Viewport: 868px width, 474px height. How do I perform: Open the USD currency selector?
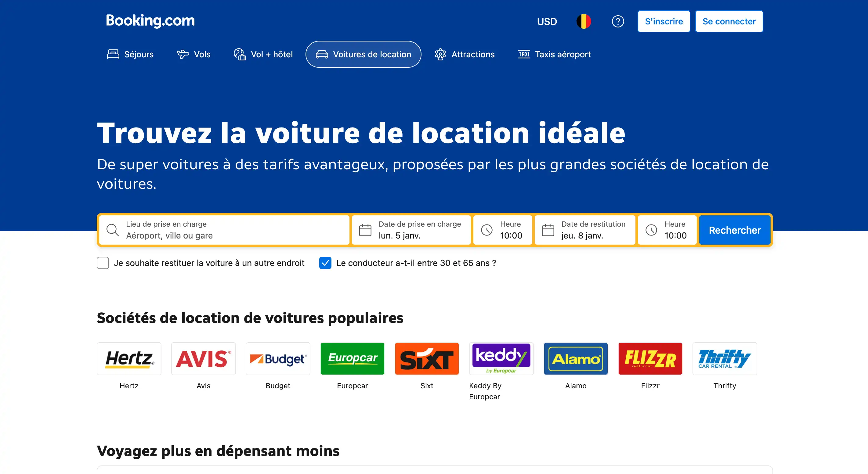(x=547, y=21)
